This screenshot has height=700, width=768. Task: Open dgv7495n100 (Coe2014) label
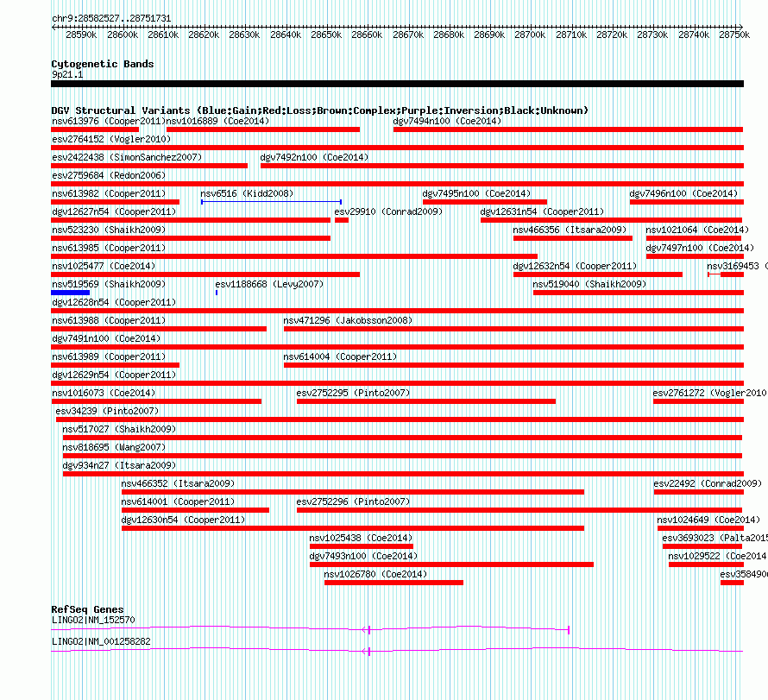pos(476,193)
